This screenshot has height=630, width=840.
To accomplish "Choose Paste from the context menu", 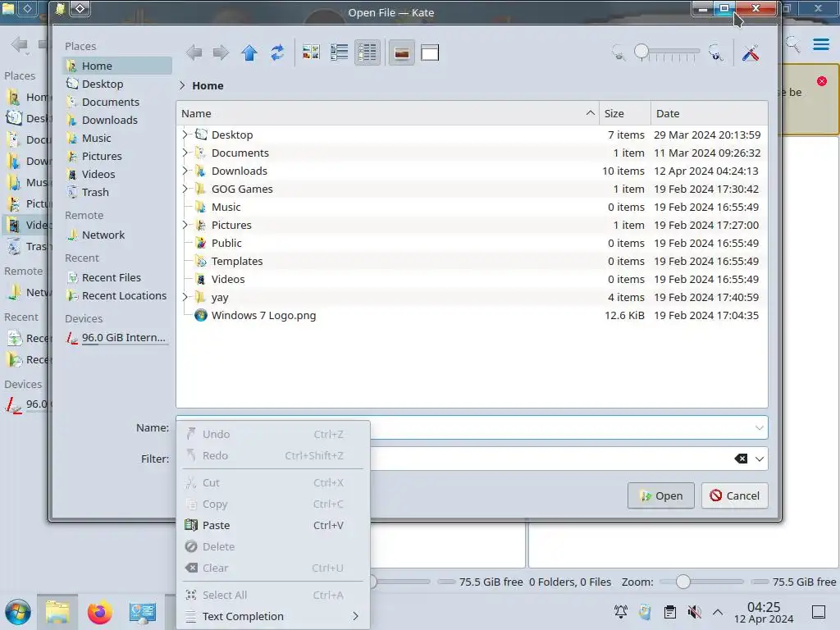I will coord(272,525).
